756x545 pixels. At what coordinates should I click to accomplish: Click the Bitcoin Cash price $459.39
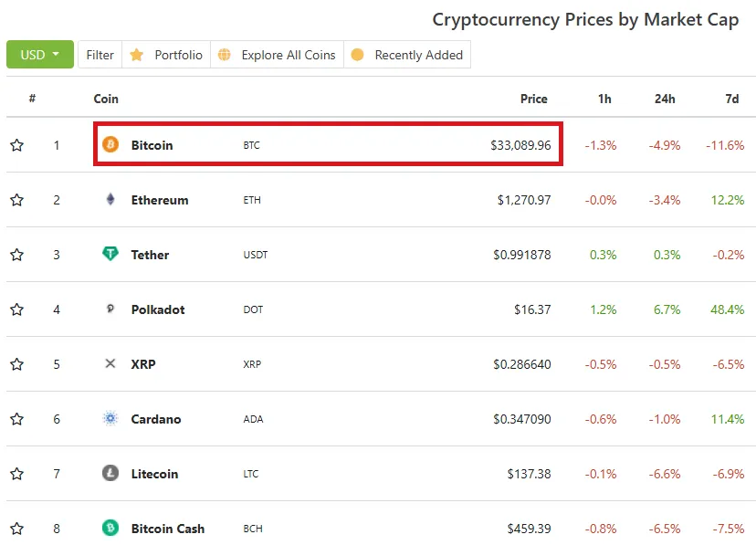click(529, 529)
